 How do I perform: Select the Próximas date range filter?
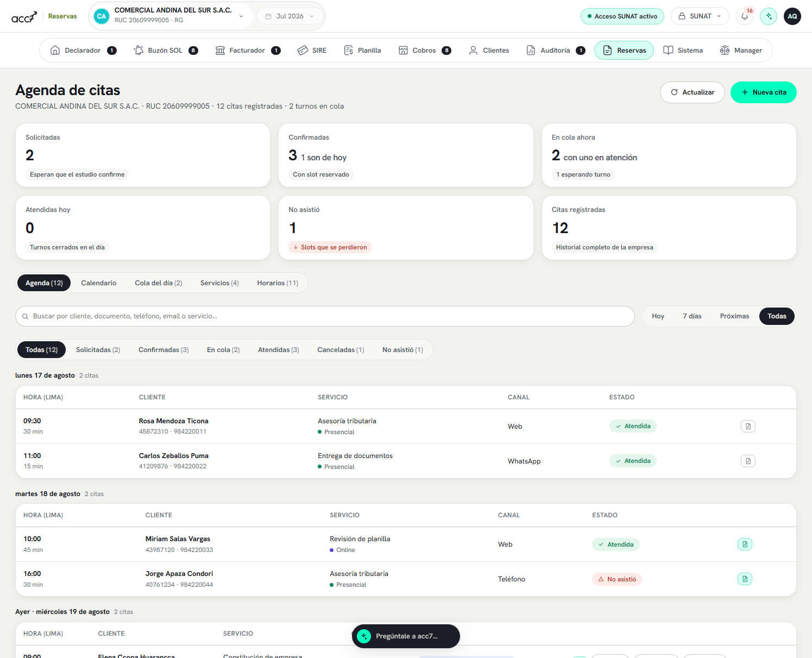pyautogui.click(x=734, y=316)
